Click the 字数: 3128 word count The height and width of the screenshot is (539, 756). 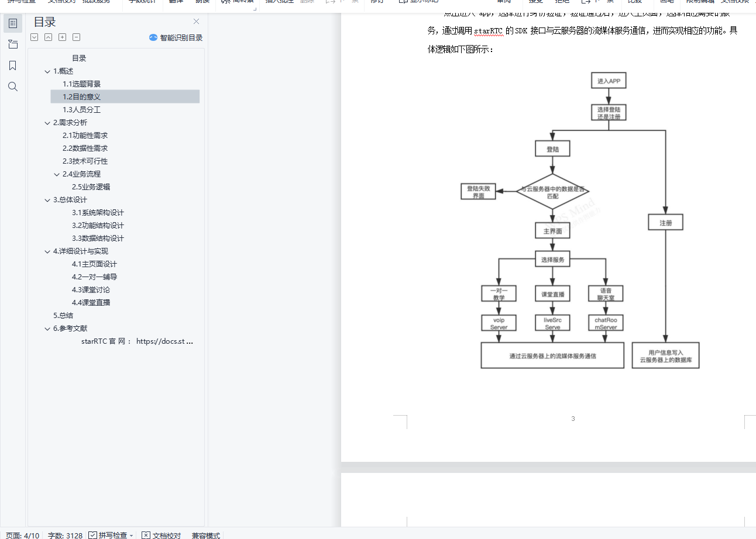(65, 535)
